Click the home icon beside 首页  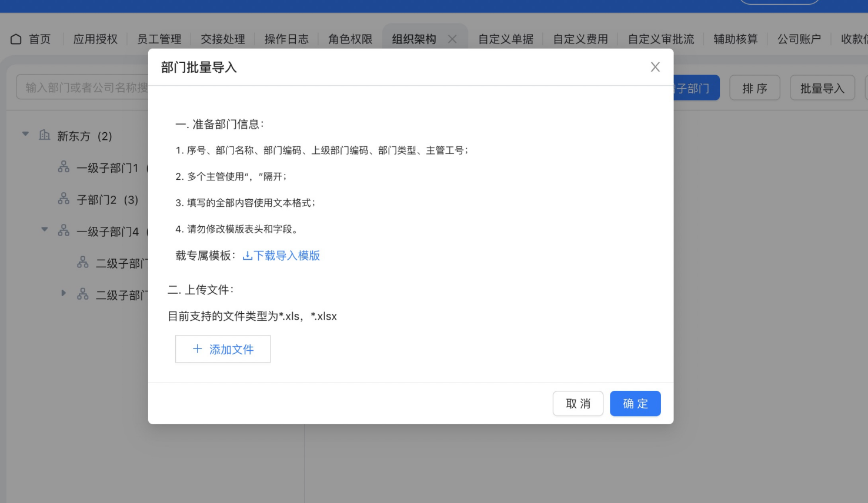tap(16, 39)
